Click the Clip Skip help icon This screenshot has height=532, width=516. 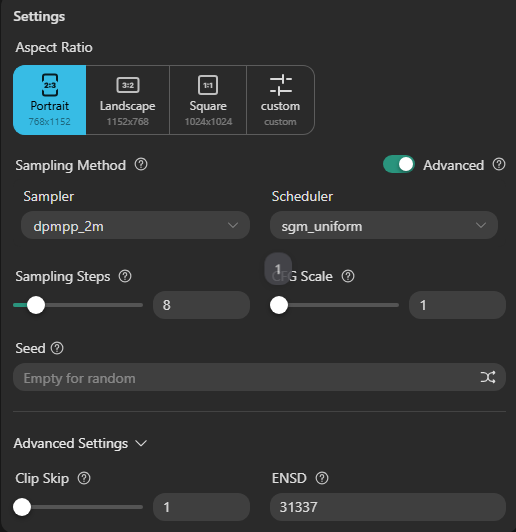tap(84, 478)
